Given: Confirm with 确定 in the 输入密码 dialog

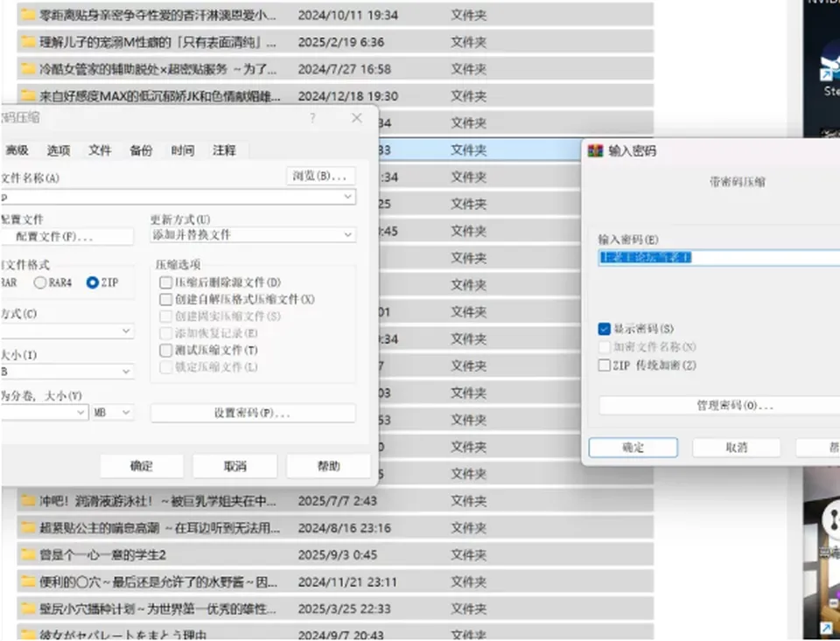Looking at the screenshot, I should [633, 447].
